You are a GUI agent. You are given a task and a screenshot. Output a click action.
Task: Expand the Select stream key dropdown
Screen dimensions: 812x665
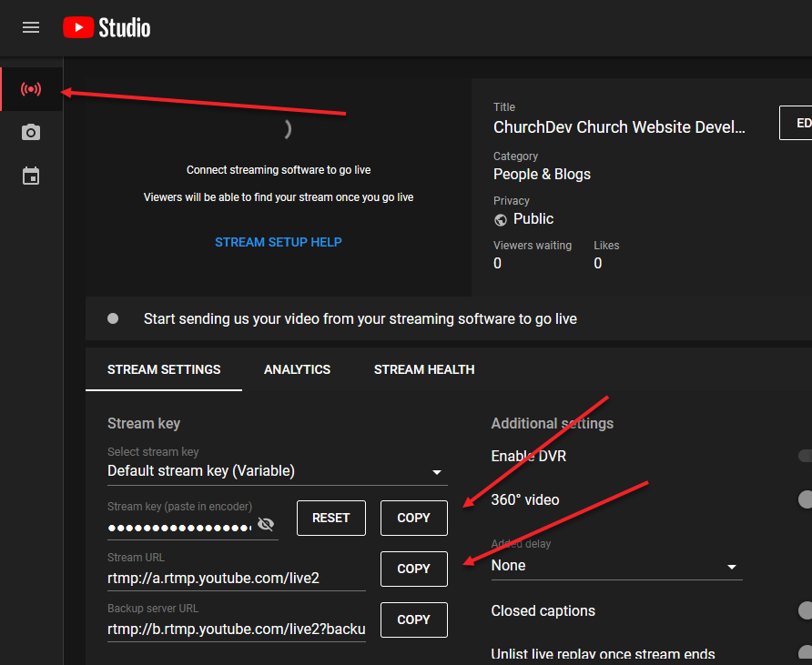277,471
